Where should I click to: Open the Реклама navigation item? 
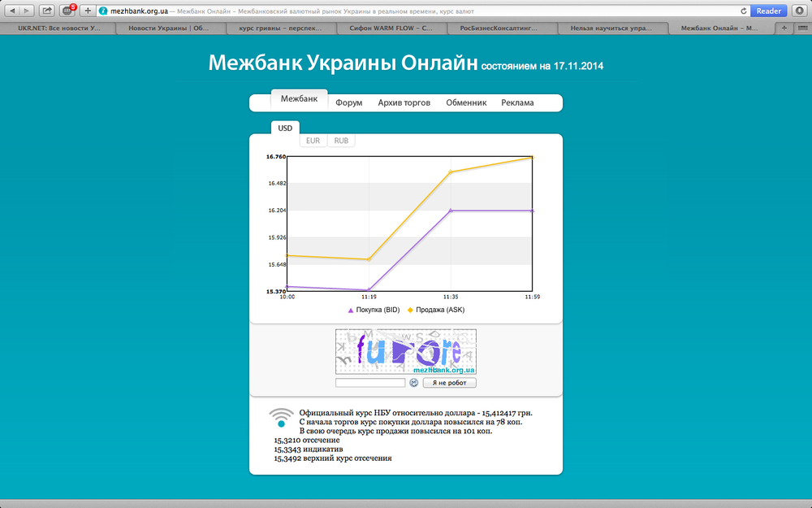pyautogui.click(x=517, y=102)
